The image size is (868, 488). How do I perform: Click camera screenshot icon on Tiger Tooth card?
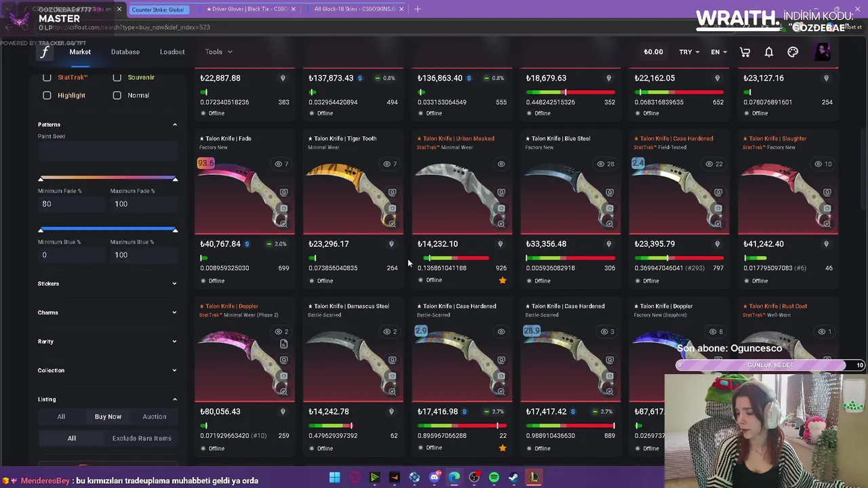tap(392, 208)
